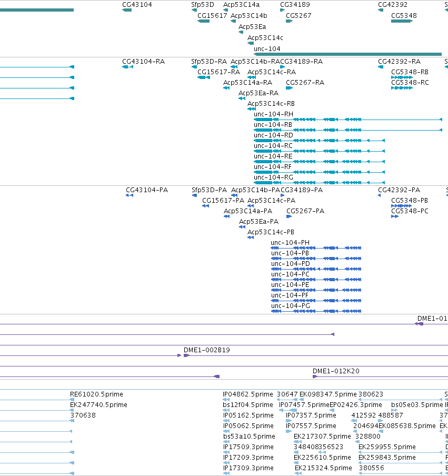The image size is (448, 476).
Task: Select the bs12f04.5prime EST label
Action: 247,405
